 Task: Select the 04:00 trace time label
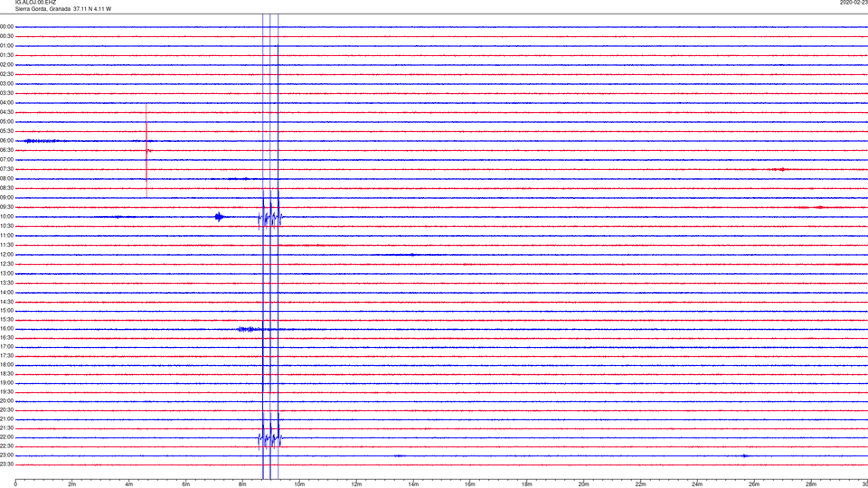tap(6, 102)
